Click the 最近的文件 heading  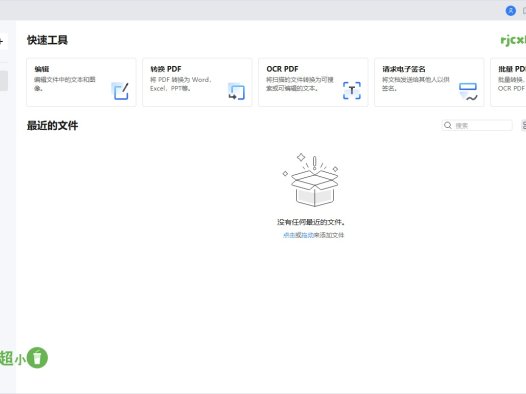click(x=52, y=126)
